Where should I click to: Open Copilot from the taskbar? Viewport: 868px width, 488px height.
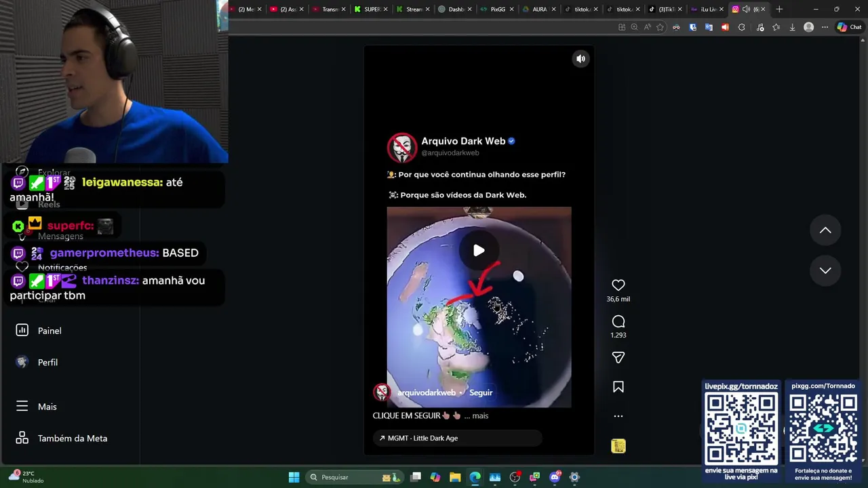tap(435, 477)
